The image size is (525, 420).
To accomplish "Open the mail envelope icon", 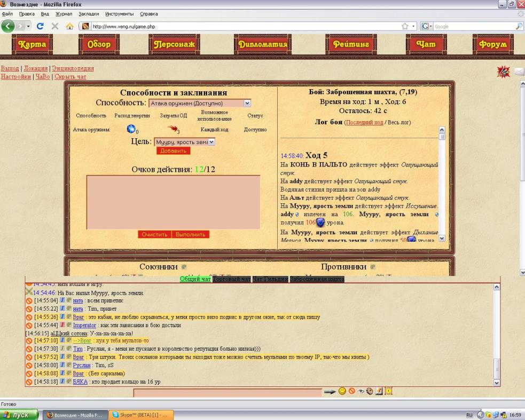I will point(520,72).
